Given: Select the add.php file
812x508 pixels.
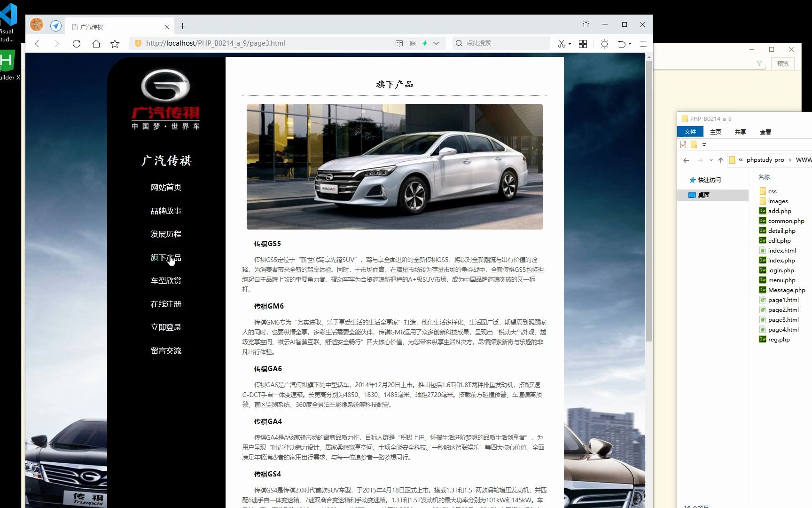Looking at the screenshot, I should point(775,211).
